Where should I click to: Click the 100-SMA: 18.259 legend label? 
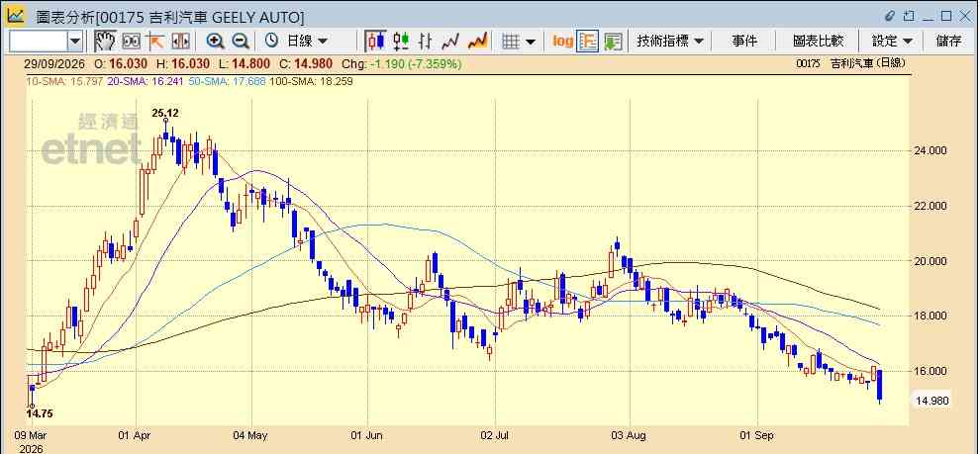[311, 81]
